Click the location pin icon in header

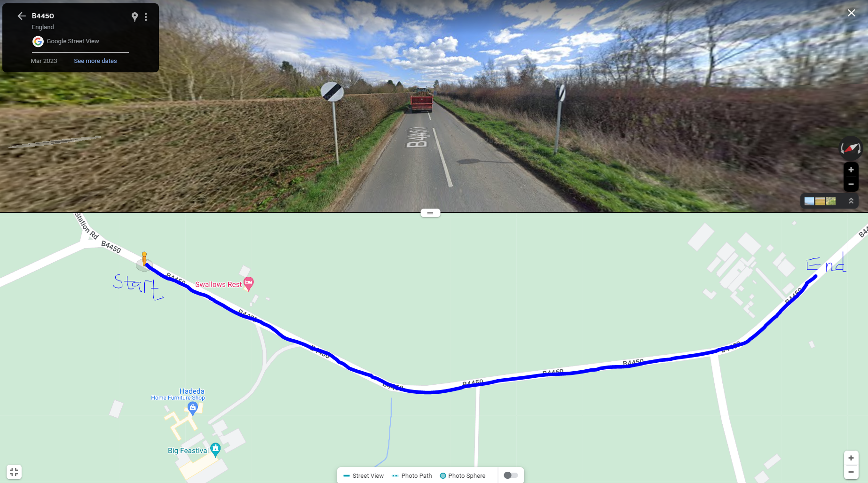[x=134, y=17]
